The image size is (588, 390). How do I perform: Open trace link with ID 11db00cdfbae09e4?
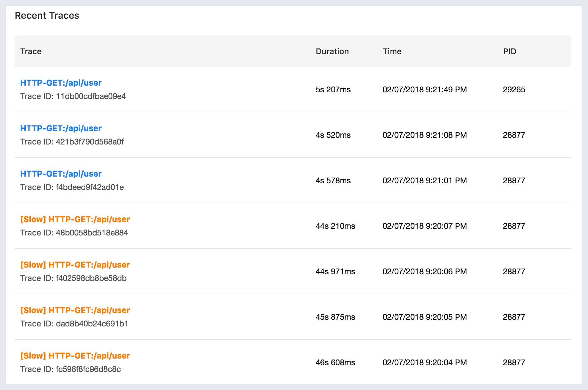pos(61,83)
